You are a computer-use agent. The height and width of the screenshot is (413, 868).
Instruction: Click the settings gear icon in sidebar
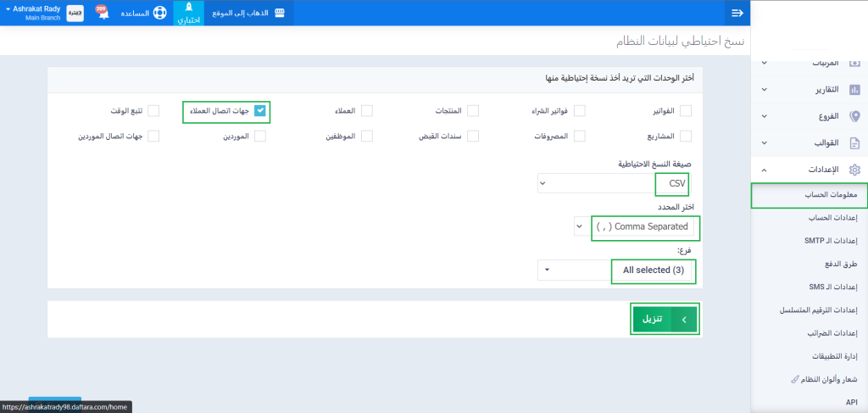point(854,170)
